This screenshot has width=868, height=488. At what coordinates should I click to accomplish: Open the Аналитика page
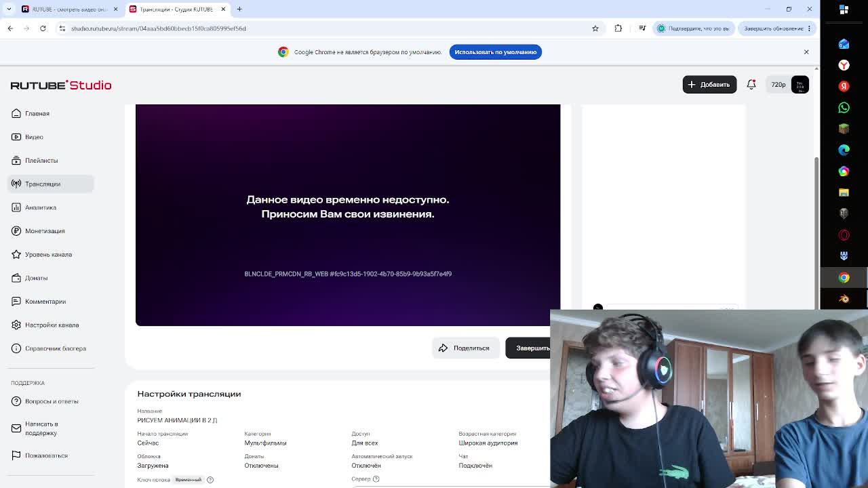41,207
